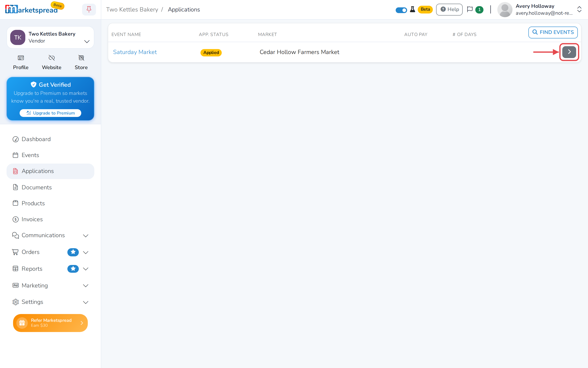The image size is (588, 368).
Task: Click the Refer Marketspread banner
Action: click(50, 323)
